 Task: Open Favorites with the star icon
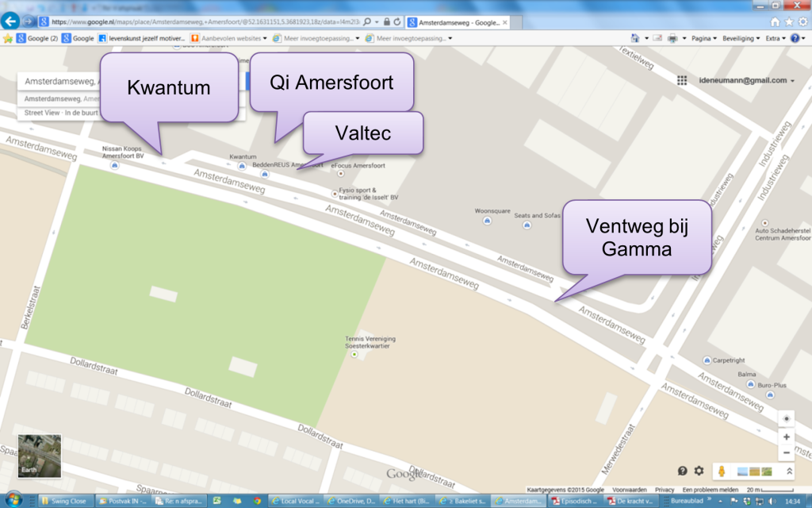[x=789, y=21]
